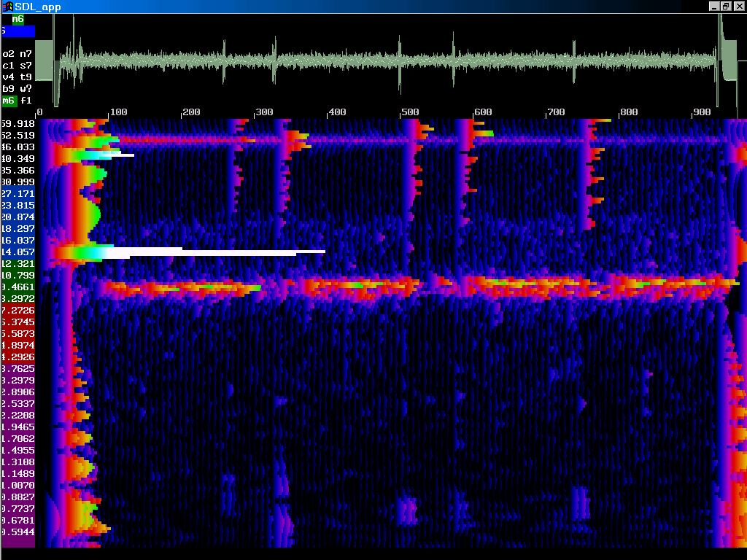Select the v4 parameter
The height and width of the screenshot is (560, 747).
click(x=8, y=77)
